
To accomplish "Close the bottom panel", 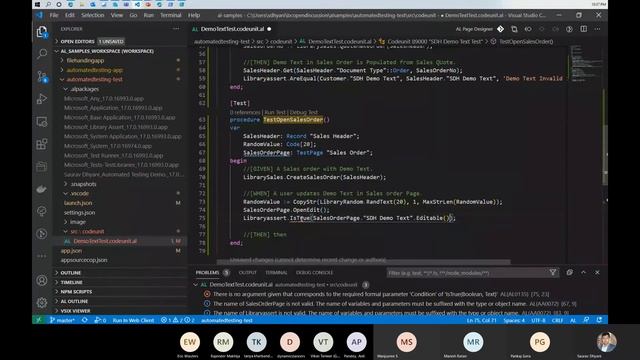I will tap(597, 272).
